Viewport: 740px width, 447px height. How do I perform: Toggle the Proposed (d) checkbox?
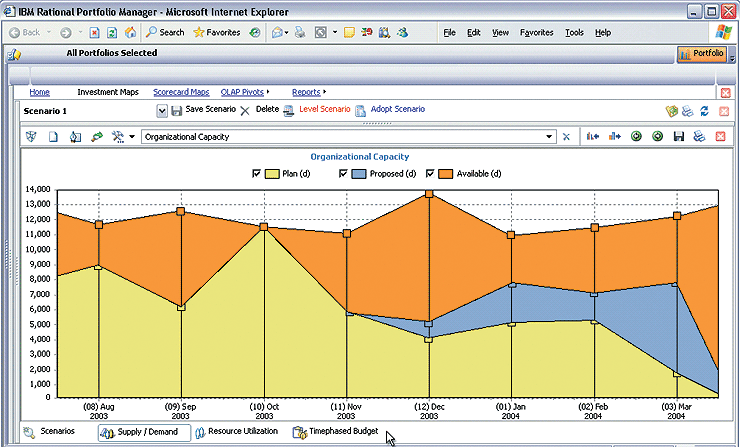pyautogui.click(x=343, y=174)
